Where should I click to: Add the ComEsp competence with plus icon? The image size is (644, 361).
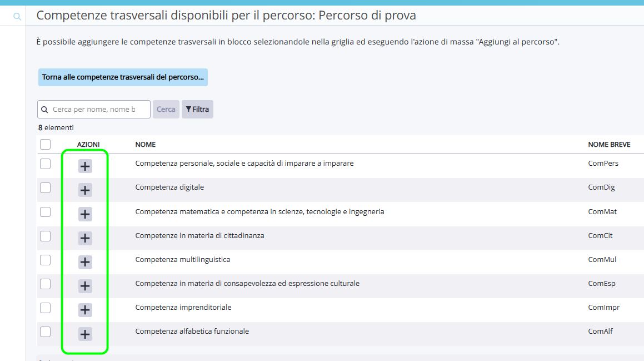tap(85, 286)
